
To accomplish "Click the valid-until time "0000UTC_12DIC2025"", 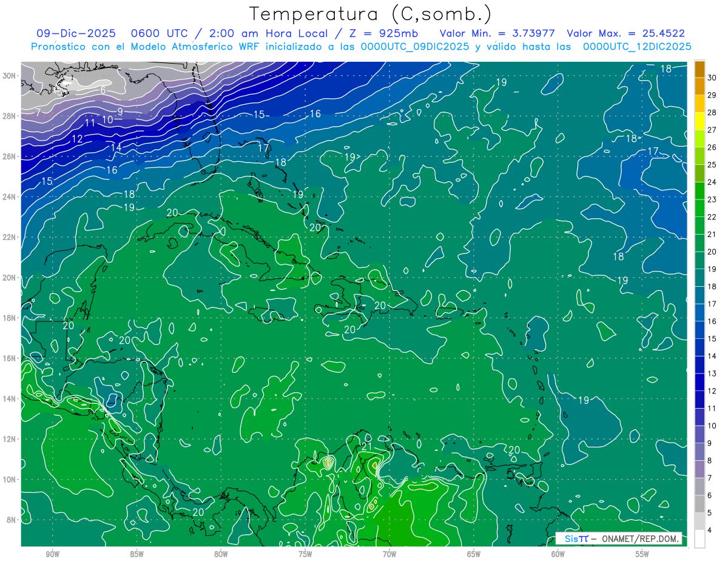I will tap(637, 47).
